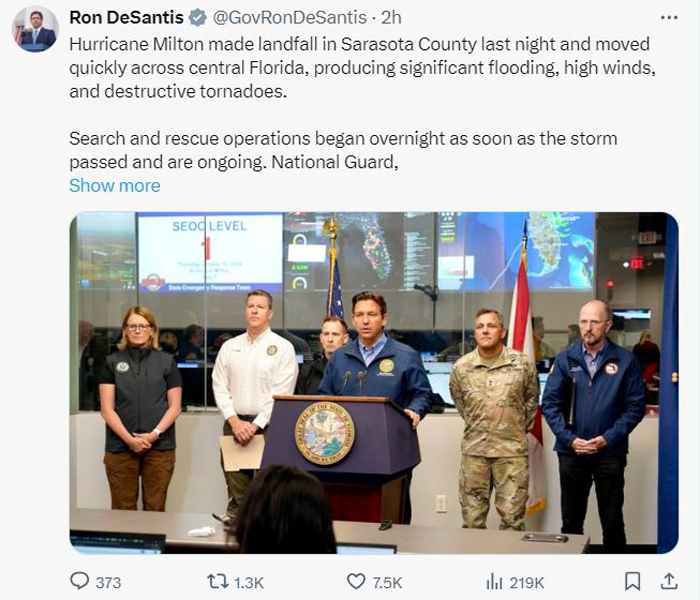Viewport: 700px width, 600px height.
Task: Open Ron DeSantis display name link
Action: click(x=126, y=18)
